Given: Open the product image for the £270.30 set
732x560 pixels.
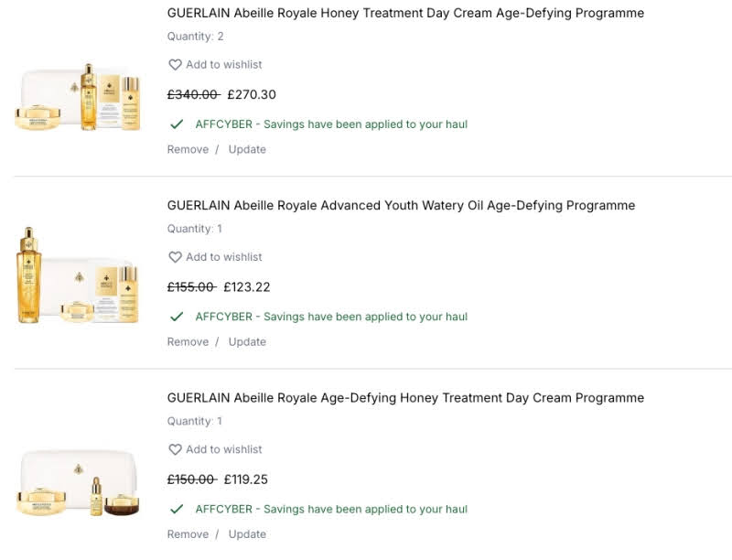Looking at the screenshot, I should pos(79,97).
